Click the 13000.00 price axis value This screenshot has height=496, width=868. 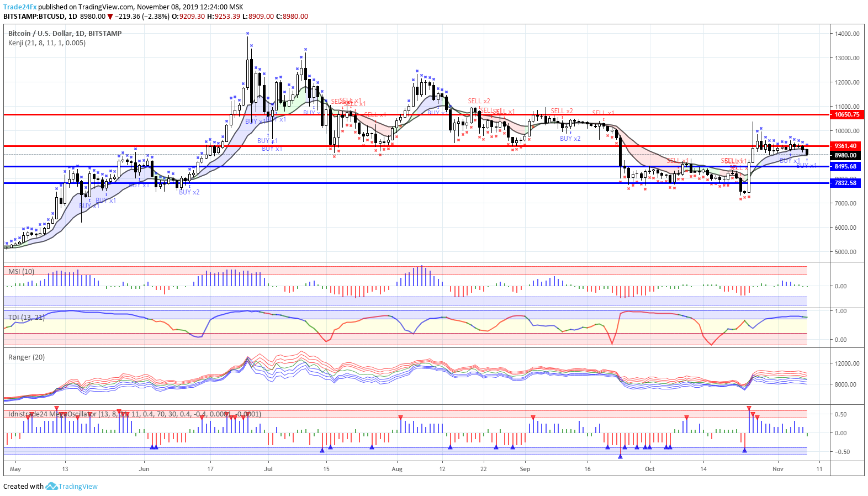pyautogui.click(x=847, y=58)
